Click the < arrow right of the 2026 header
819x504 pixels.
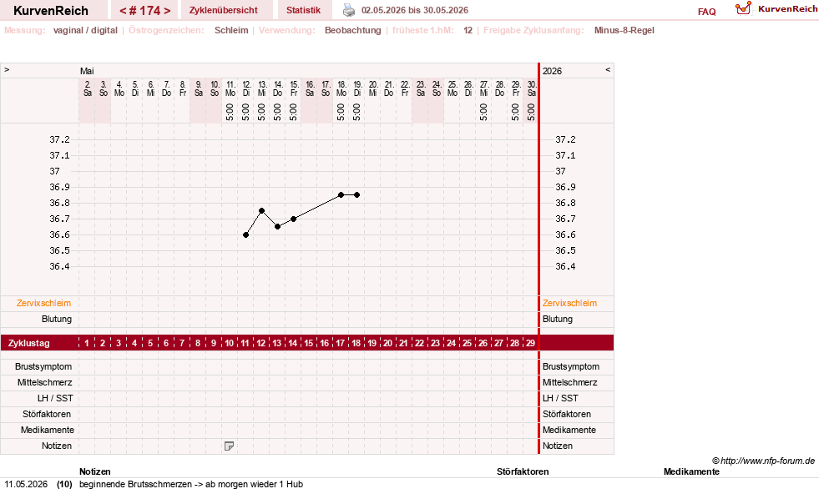click(608, 69)
